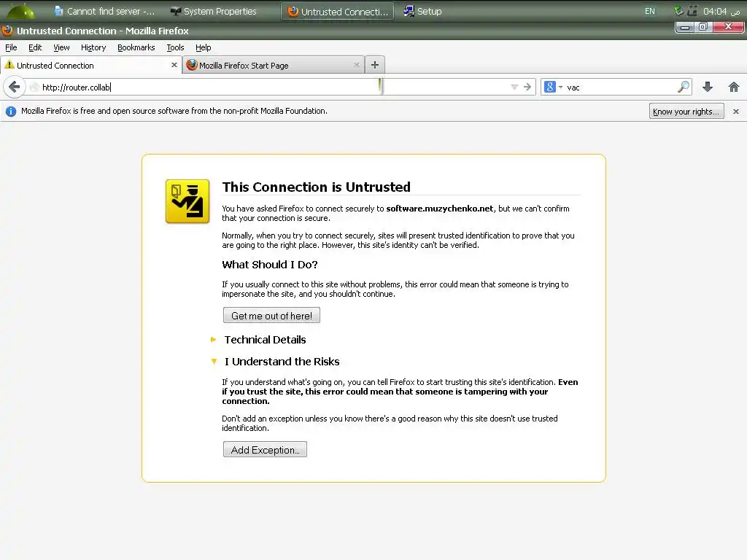Viewport: 747px width, 560px height.
Task: Restore down the Firefox window
Action: coord(703,27)
